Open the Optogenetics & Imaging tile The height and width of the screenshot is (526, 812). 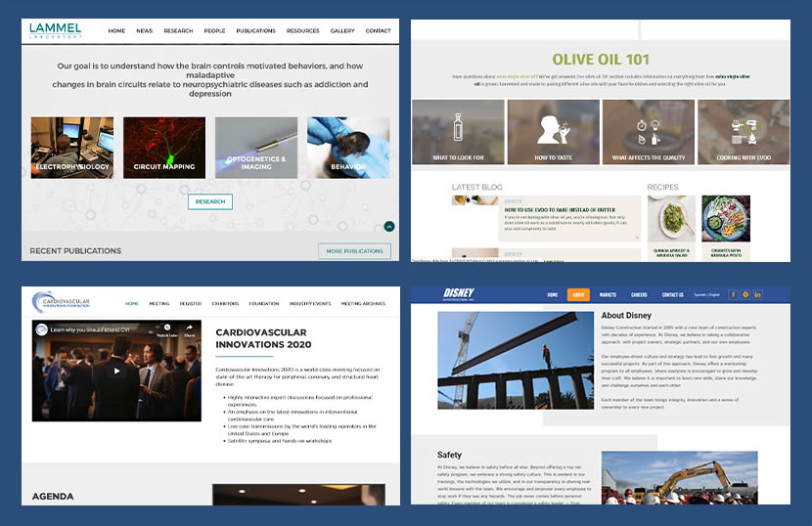coord(256,148)
